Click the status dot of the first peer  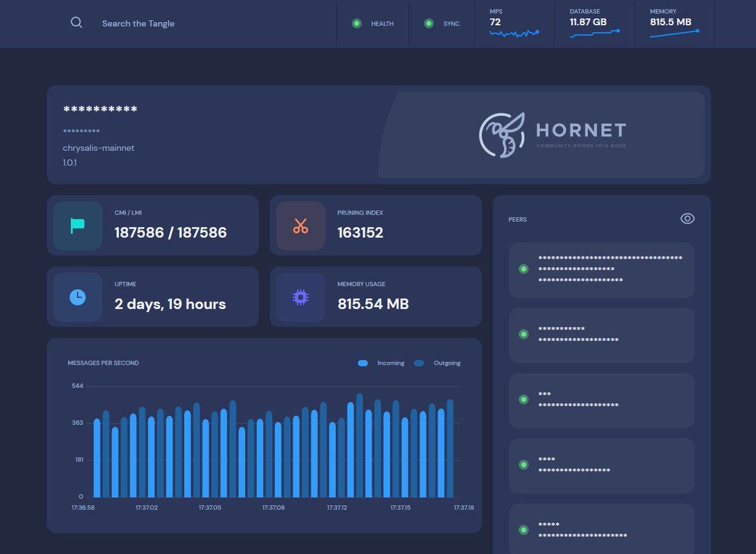tap(523, 269)
